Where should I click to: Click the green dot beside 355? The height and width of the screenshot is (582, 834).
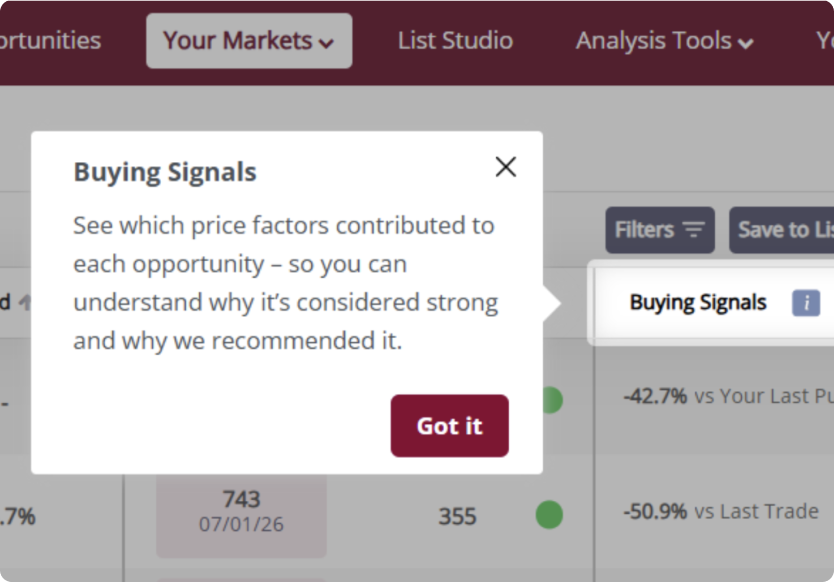coord(549,515)
